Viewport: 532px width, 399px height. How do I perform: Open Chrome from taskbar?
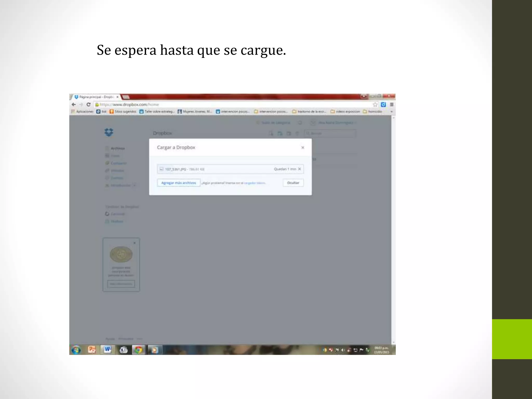[x=138, y=350]
